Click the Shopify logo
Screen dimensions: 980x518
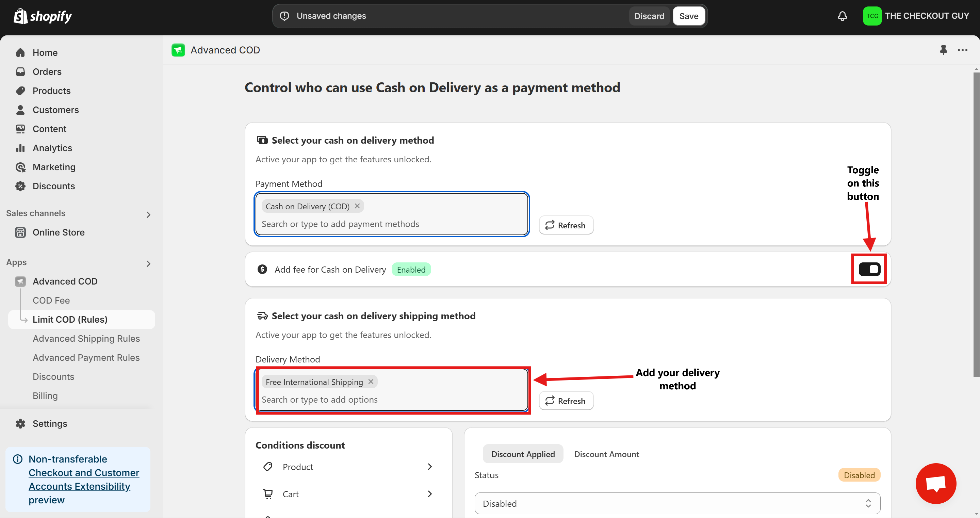coord(43,16)
